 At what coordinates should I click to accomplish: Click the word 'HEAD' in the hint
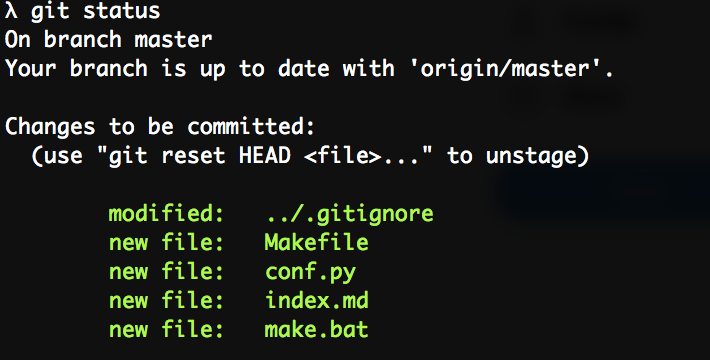264,156
